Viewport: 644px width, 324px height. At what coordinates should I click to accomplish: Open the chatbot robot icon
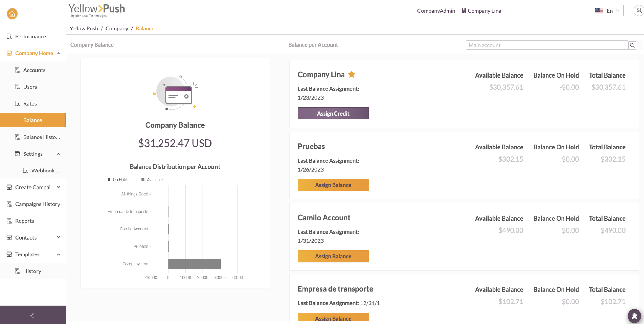pos(634,316)
